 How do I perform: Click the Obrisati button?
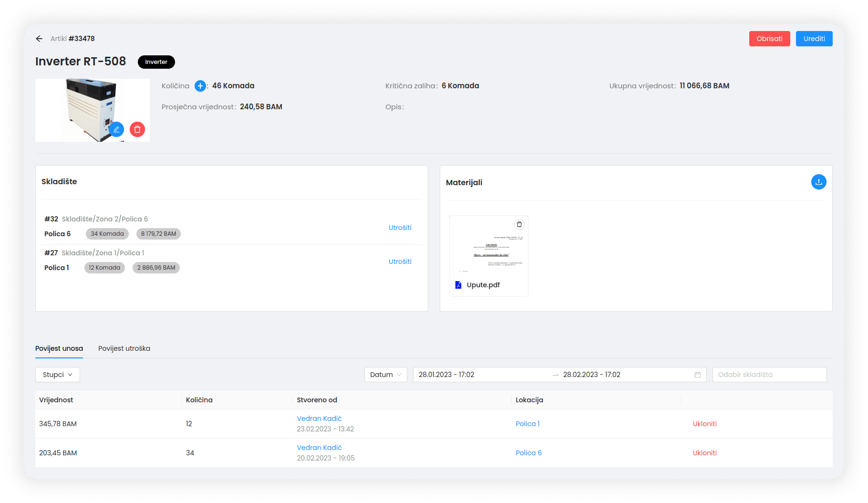(769, 39)
